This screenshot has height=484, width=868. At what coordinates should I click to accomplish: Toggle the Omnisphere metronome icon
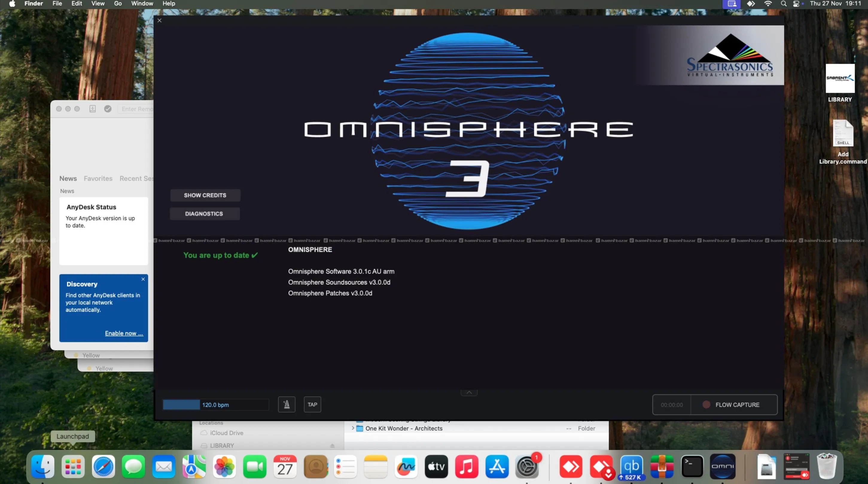point(287,404)
